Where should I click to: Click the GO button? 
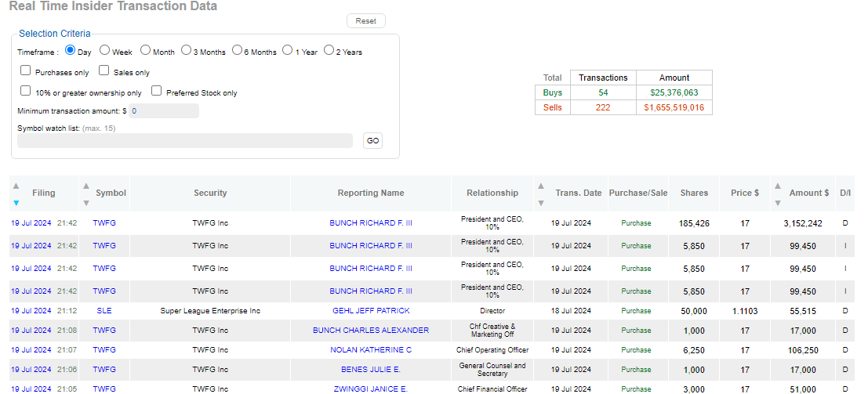coord(372,141)
